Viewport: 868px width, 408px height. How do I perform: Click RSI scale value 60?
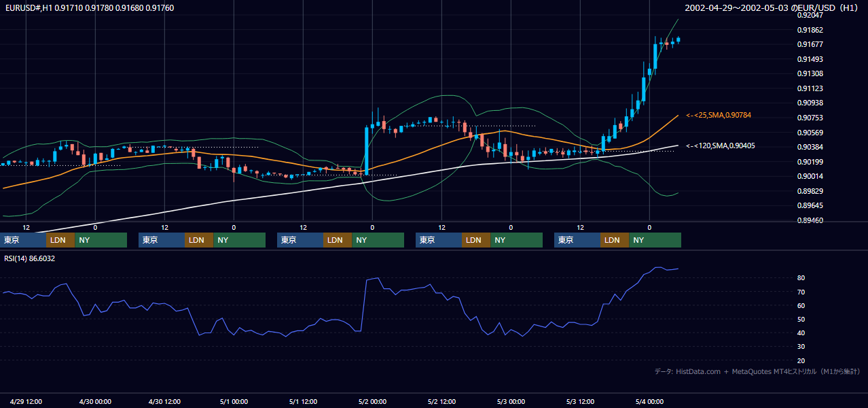coord(801,305)
